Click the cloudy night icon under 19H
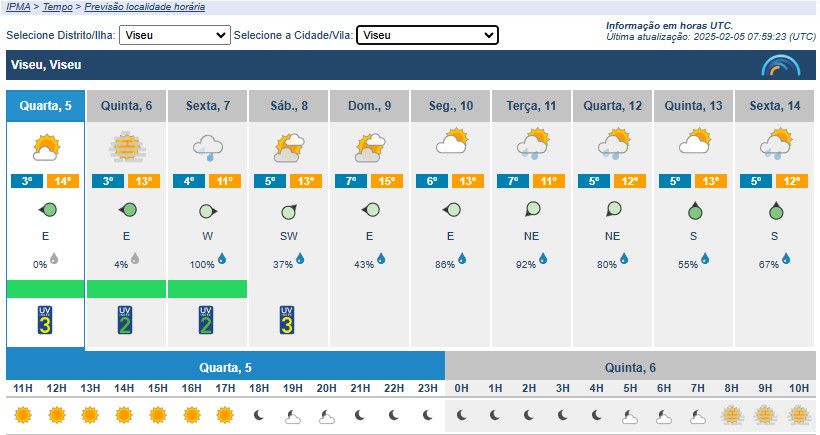 click(x=293, y=417)
